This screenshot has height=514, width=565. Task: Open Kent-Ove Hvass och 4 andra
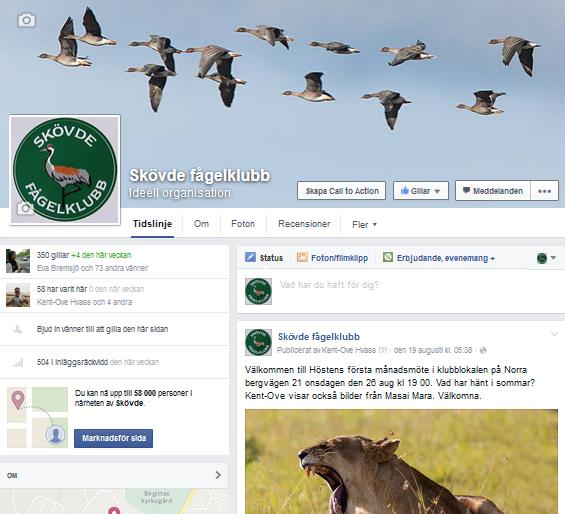pyautogui.click(x=84, y=302)
